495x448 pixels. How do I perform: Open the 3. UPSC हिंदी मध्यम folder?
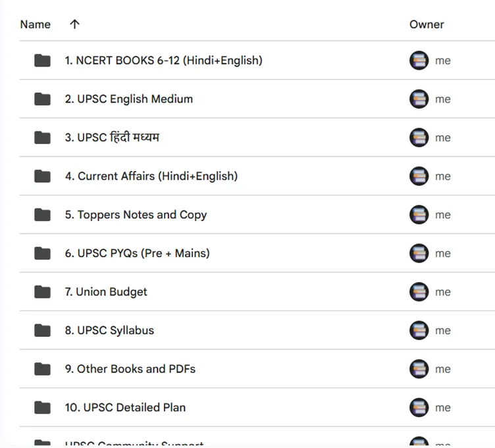pos(112,137)
